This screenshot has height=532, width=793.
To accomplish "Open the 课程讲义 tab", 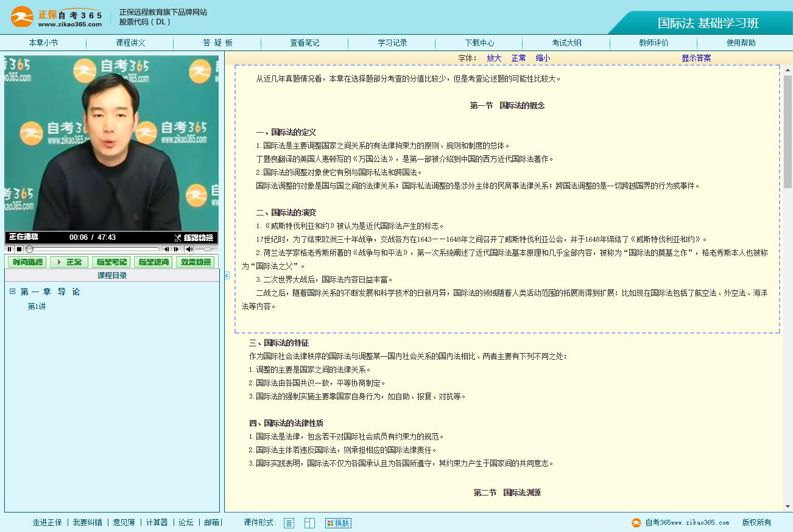I will click(130, 43).
